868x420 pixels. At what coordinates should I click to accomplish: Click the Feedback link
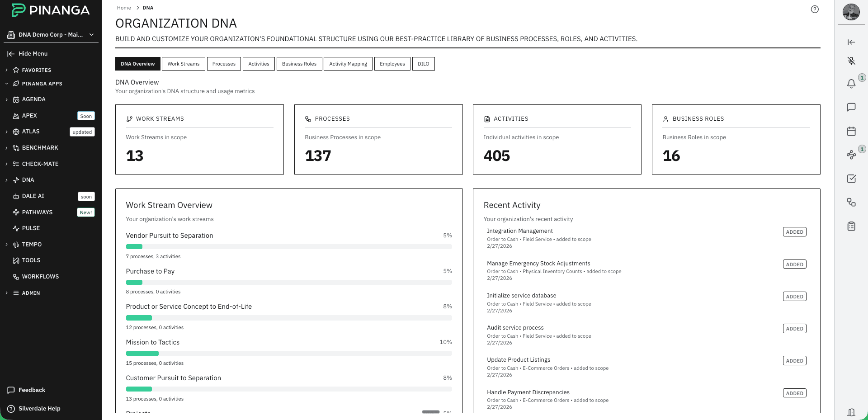click(x=32, y=390)
